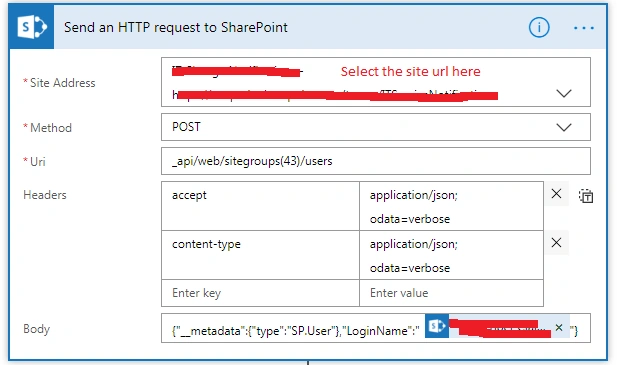Click the SharePoint connector icon in header
This screenshot has width=617, height=365.
[31, 27]
